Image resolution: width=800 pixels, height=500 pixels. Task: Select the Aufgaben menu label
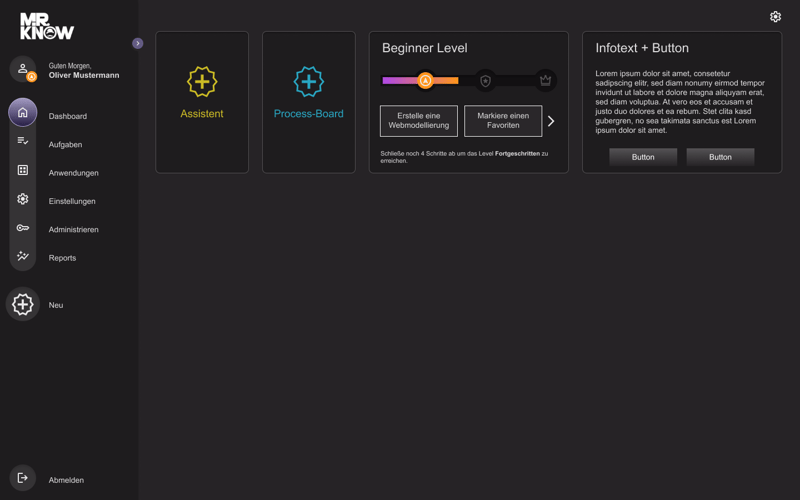click(x=65, y=145)
